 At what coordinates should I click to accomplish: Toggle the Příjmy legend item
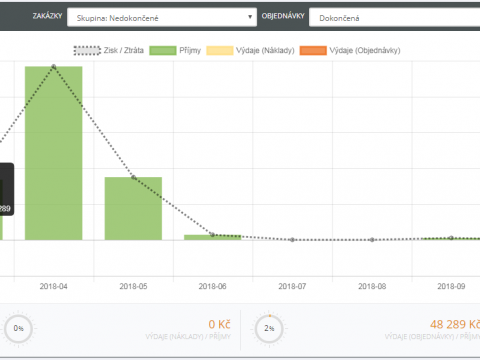pyautogui.click(x=175, y=50)
